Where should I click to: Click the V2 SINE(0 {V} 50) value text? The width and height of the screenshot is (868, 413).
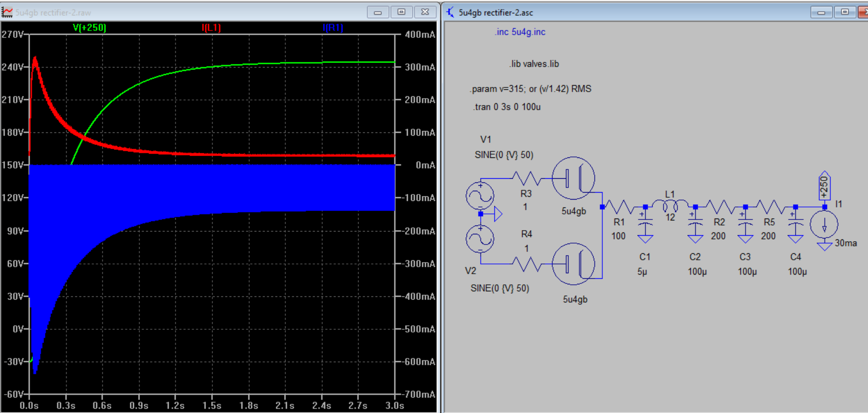click(500, 288)
